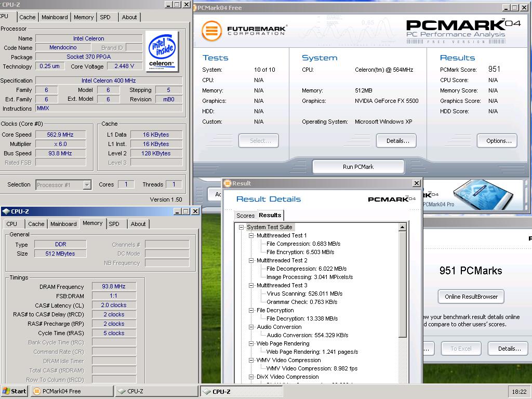
Task: Collapse WMV Video Compression node
Action: pyautogui.click(x=251, y=361)
